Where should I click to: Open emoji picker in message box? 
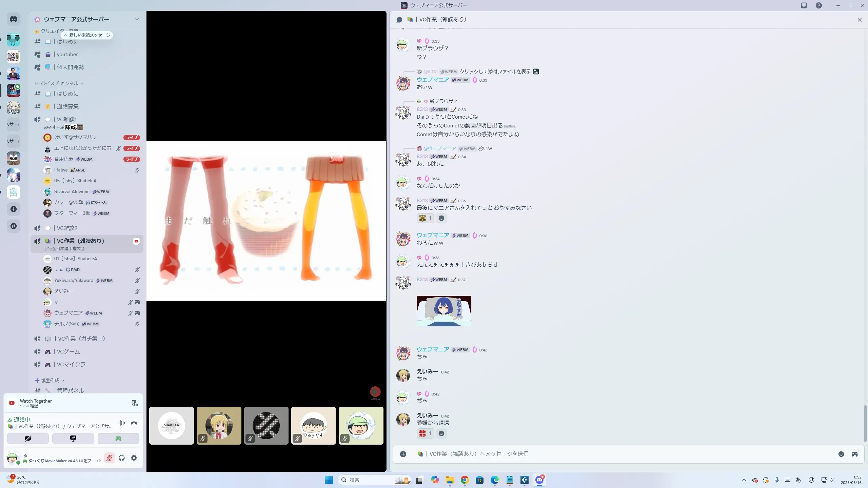pos(841,454)
